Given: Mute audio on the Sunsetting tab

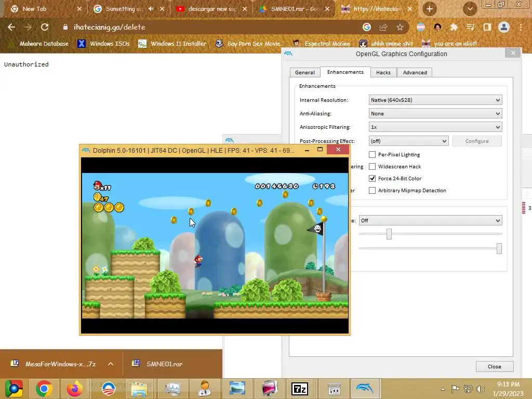Looking at the screenshot, I should pyautogui.click(x=151, y=9).
